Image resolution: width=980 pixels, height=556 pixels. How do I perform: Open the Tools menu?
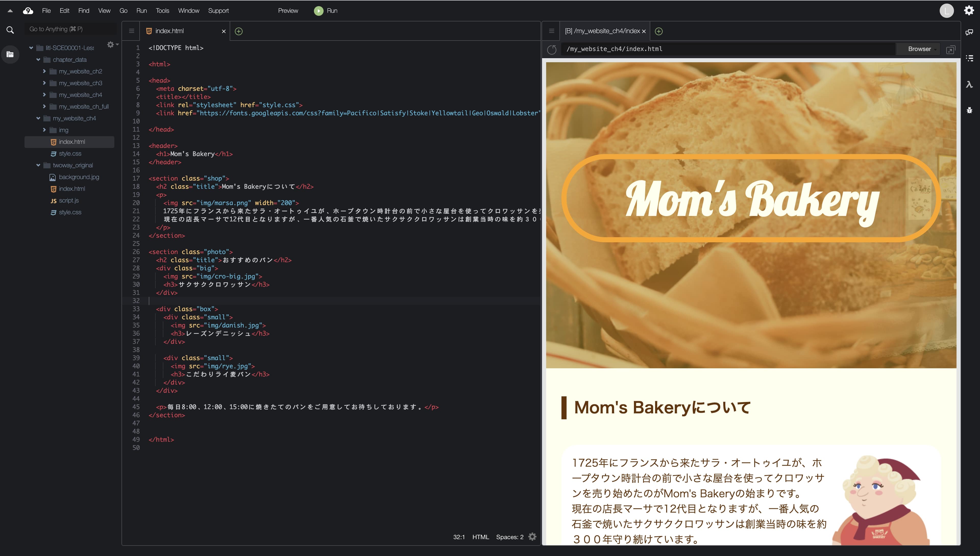pos(162,11)
